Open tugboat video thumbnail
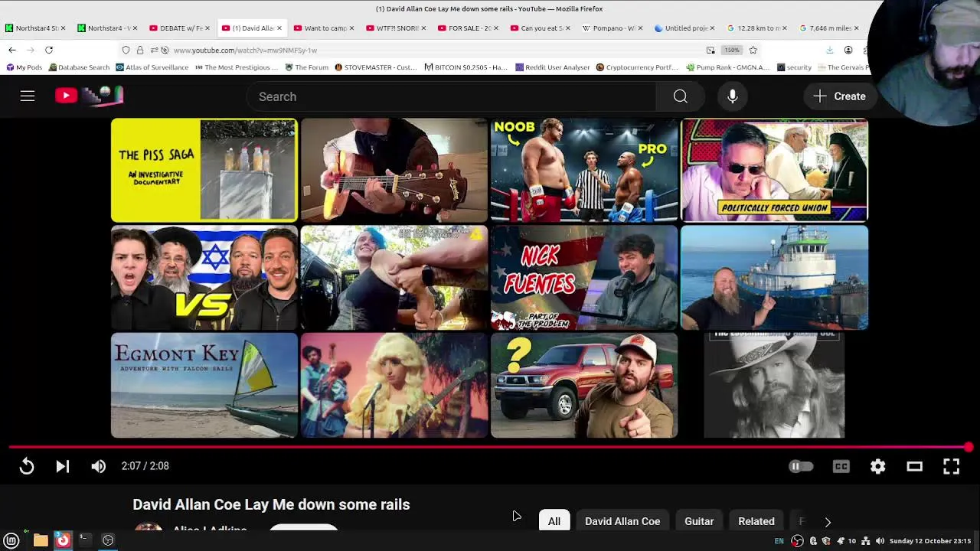The height and width of the screenshot is (551, 980). pos(775,277)
